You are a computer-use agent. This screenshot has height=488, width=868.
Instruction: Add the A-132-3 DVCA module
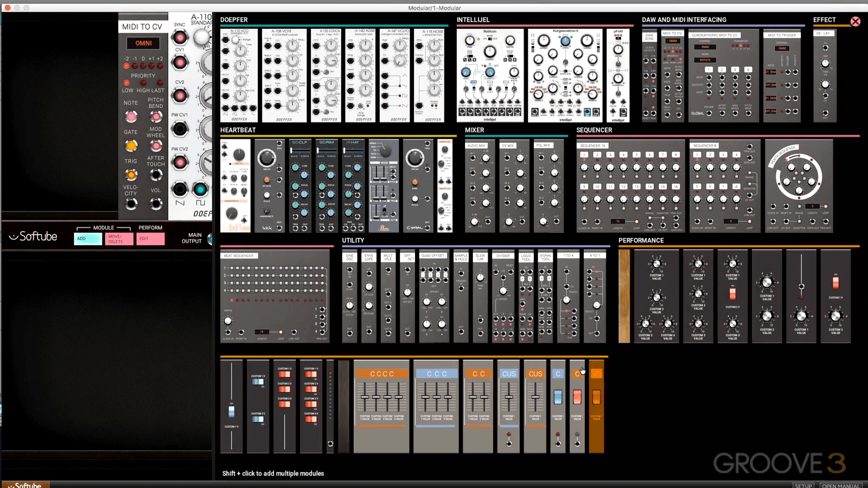point(326,75)
